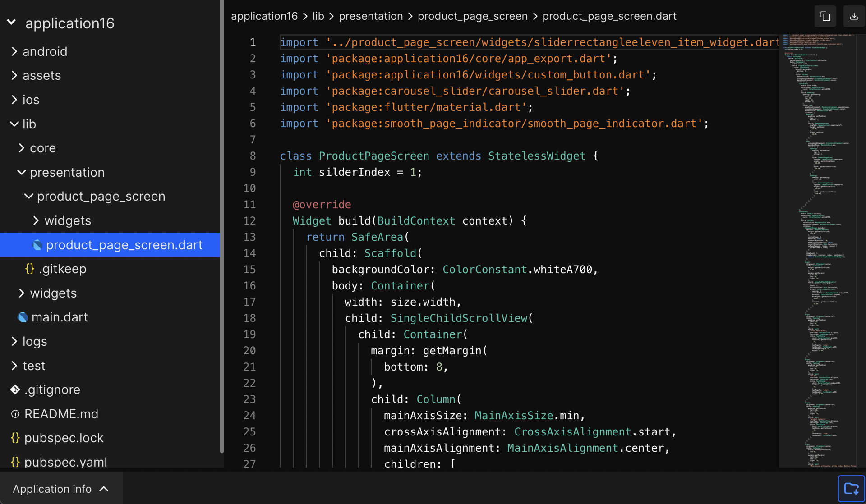Click 'silderIndex' variable on line 9
Viewport: 866px width, 504px height.
click(x=355, y=172)
